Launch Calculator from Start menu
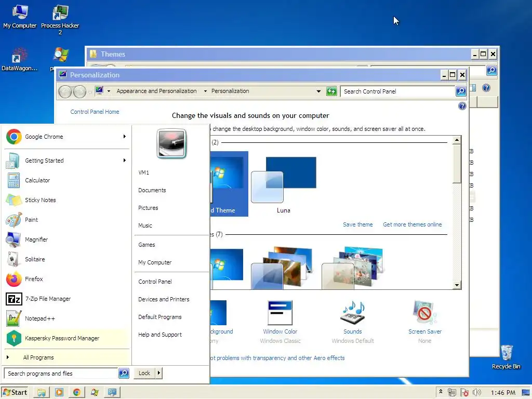Image resolution: width=532 pixels, height=399 pixels. tap(66, 180)
